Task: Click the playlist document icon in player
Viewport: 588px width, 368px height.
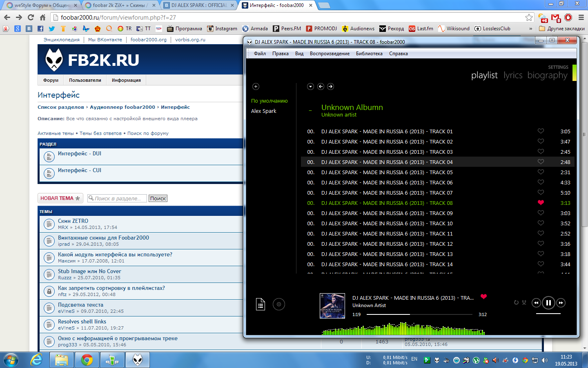Action: [261, 304]
